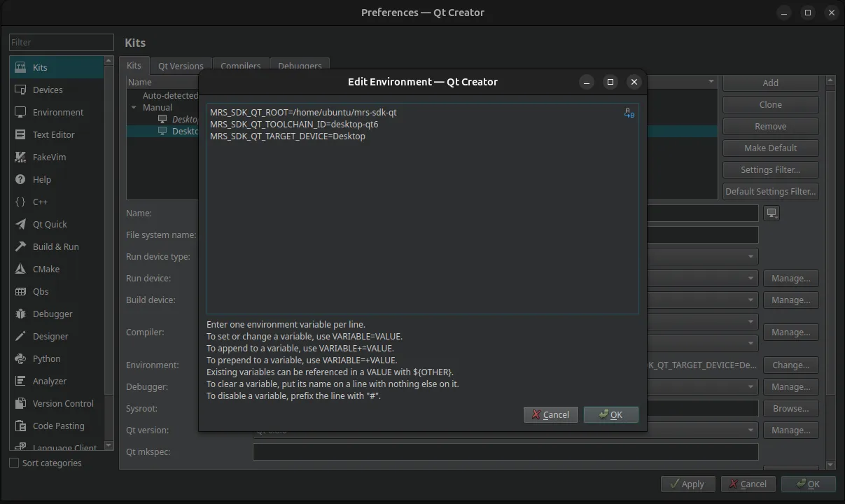Viewport: 845px width, 504px height.
Task: Click Browse... button for Sysroot
Action: click(x=790, y=408)
